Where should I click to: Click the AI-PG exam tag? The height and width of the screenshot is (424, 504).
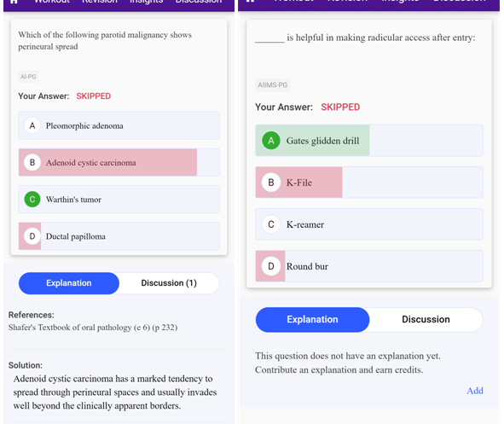pyautogui.click(x=28, y=77)
